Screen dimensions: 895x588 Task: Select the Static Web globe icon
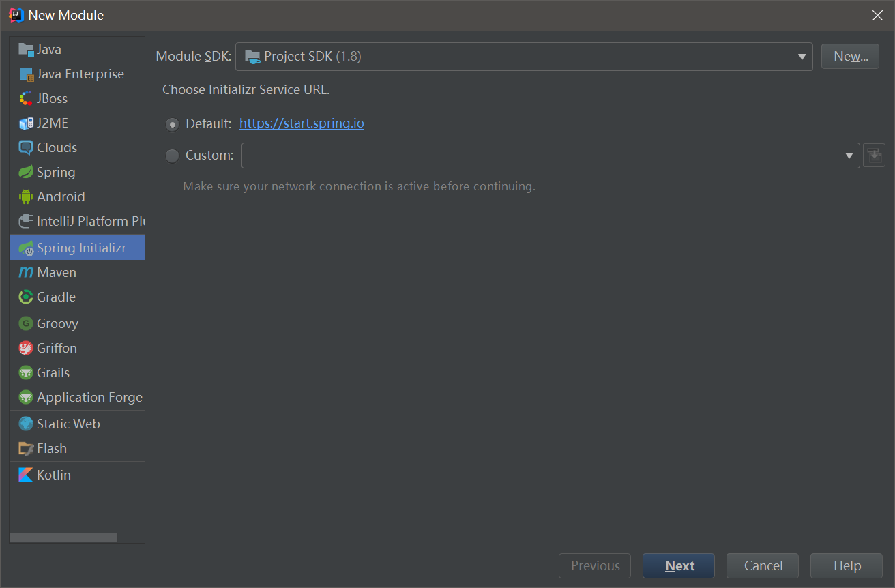[26, 424]
